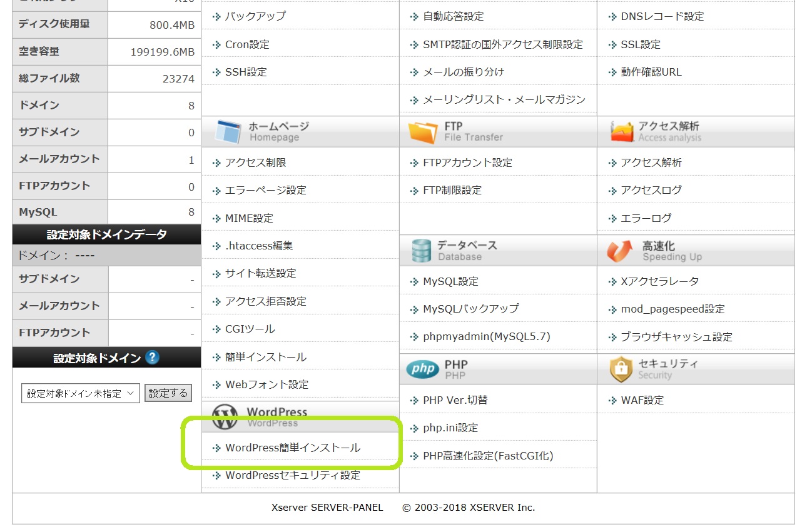Image resolution: width=807 pixels, height=532 pixels.
Task: Open バックアップ link
Action: (255, 16)
